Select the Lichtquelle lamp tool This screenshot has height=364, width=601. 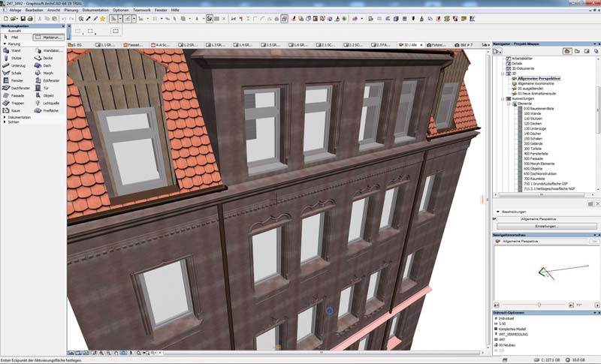tap(52, 103)
